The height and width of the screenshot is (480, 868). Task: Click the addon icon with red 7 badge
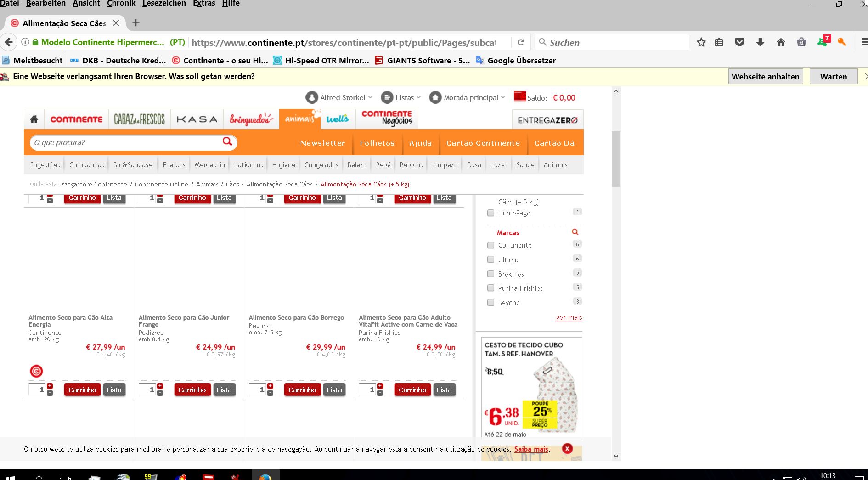(x=823, y=41)
